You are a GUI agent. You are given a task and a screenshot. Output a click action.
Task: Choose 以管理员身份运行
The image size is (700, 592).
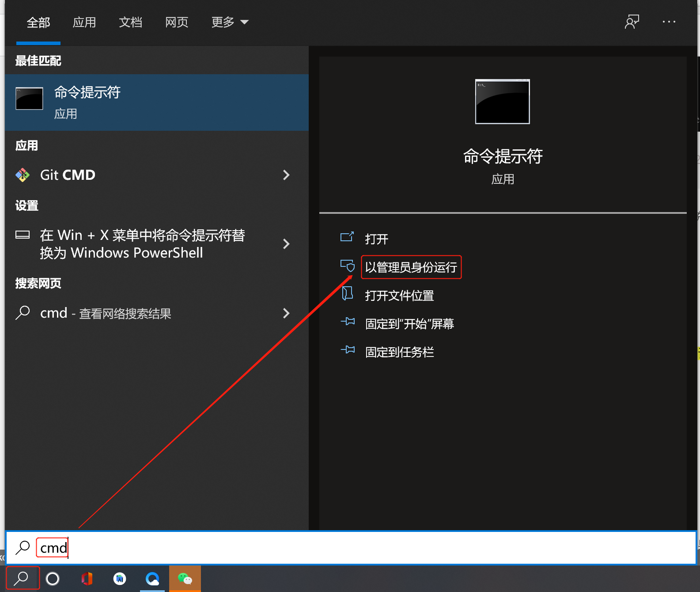point(411,267)
